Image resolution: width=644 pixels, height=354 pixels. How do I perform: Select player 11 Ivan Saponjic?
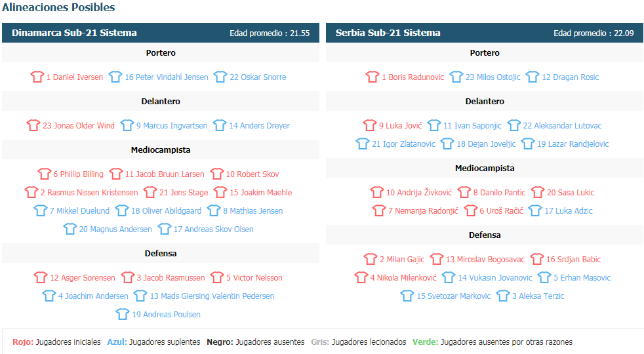point(472,126)
